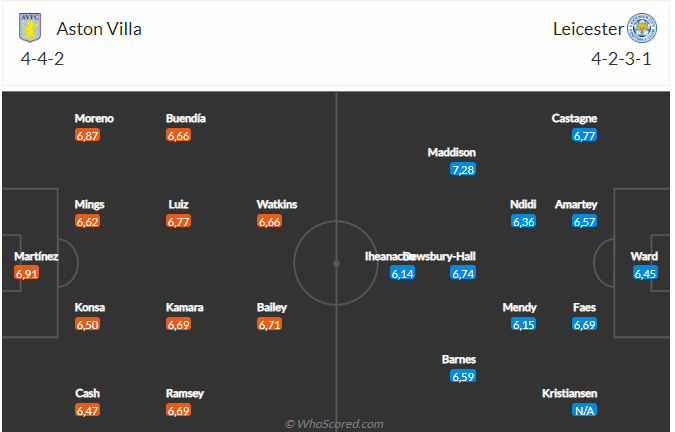This screenshot has height=432, width=675.
Task: Click on Bailey's 6,71 rating
Action: tap(270, 325)
